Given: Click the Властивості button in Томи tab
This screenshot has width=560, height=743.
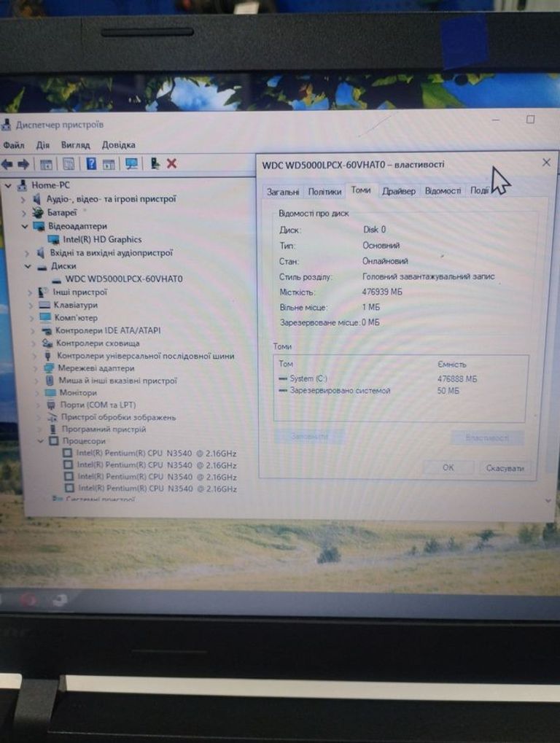Looking at the screenshot, I should [x=488, y=437].
